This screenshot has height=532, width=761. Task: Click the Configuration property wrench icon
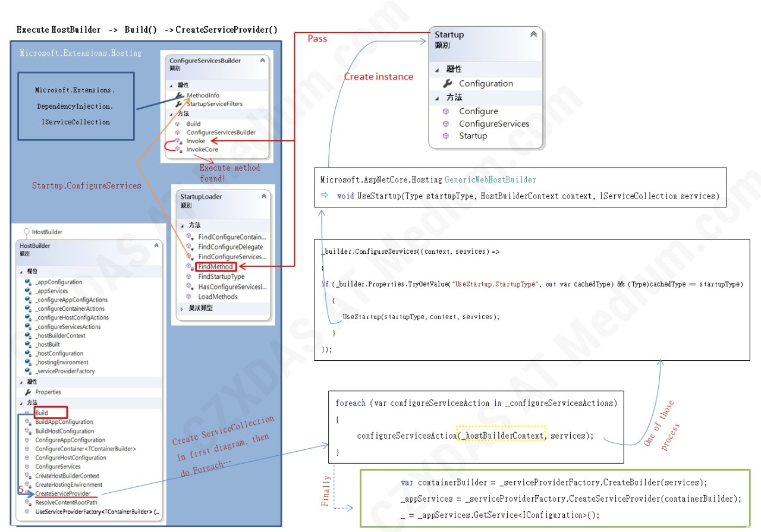pyautogui.click(x=448, y=83)
